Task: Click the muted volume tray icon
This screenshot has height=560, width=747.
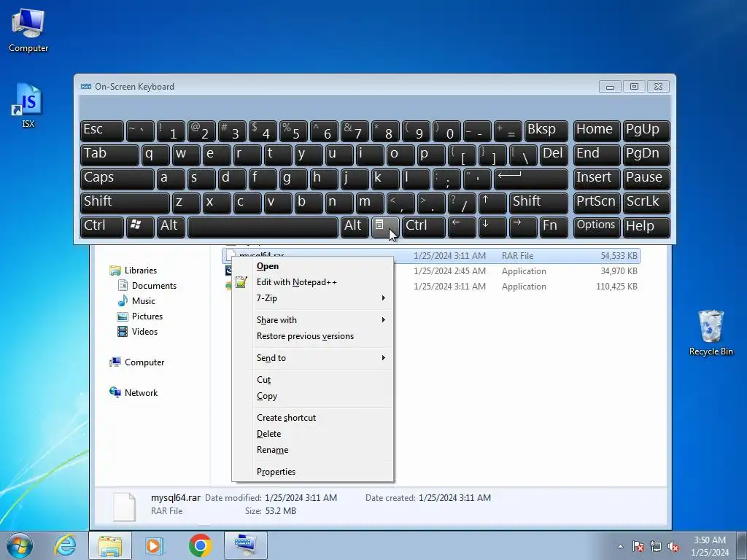Action: [x=673, y=546]
